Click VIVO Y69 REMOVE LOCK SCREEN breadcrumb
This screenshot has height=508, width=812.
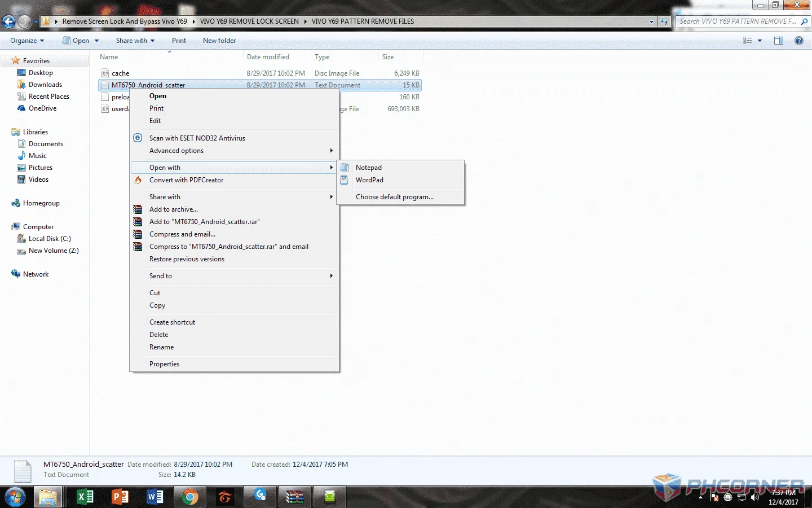[249, 21]
